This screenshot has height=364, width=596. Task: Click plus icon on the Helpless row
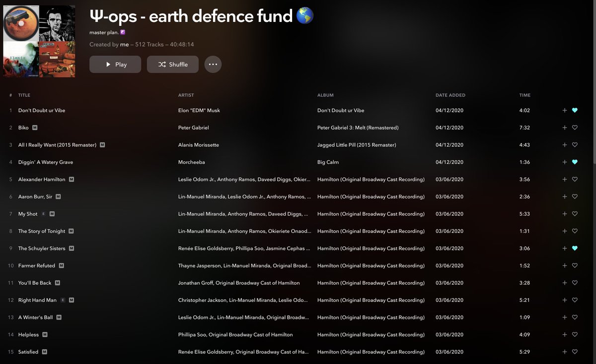point(565,335)
